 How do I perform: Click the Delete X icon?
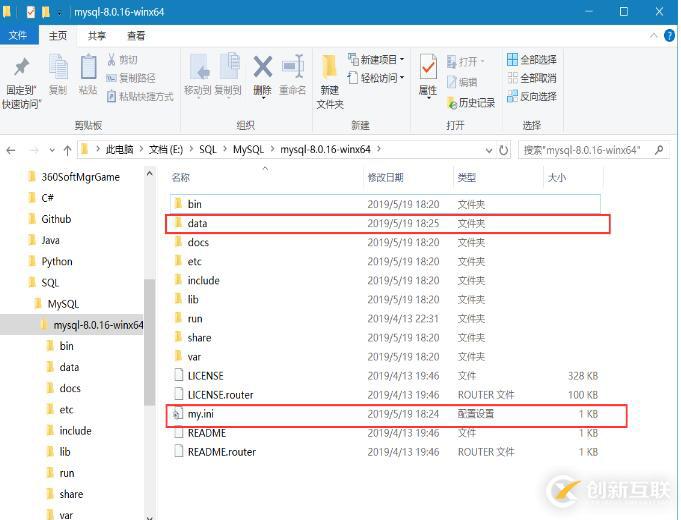(263, 67)
